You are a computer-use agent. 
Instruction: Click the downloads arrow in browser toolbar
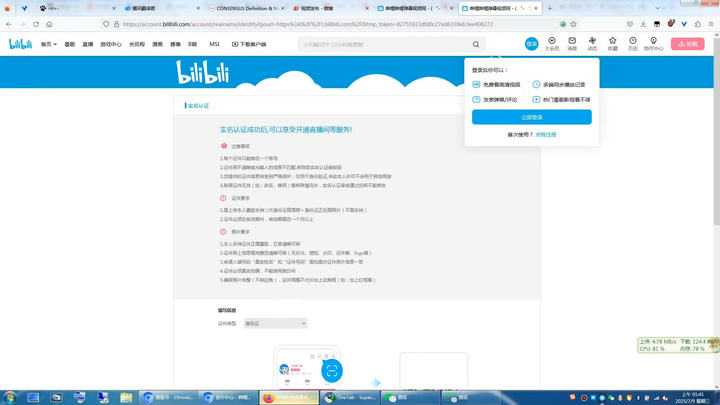coord(643,24)
